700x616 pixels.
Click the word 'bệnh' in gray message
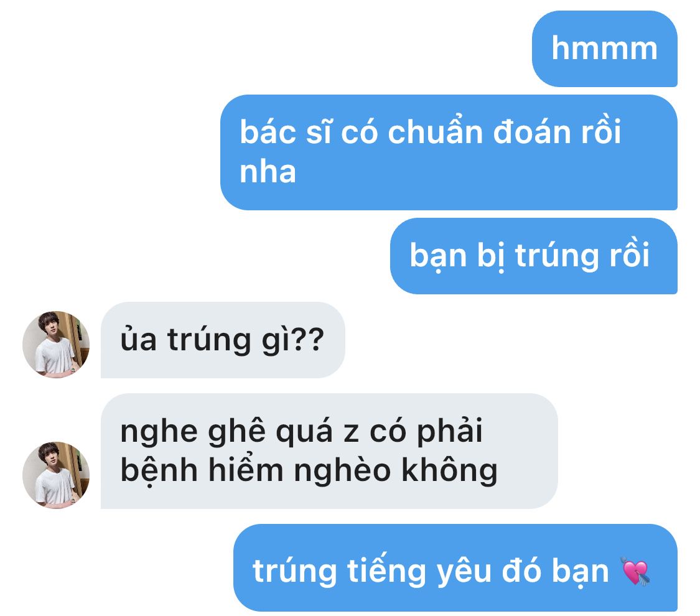tap(159, 470)
